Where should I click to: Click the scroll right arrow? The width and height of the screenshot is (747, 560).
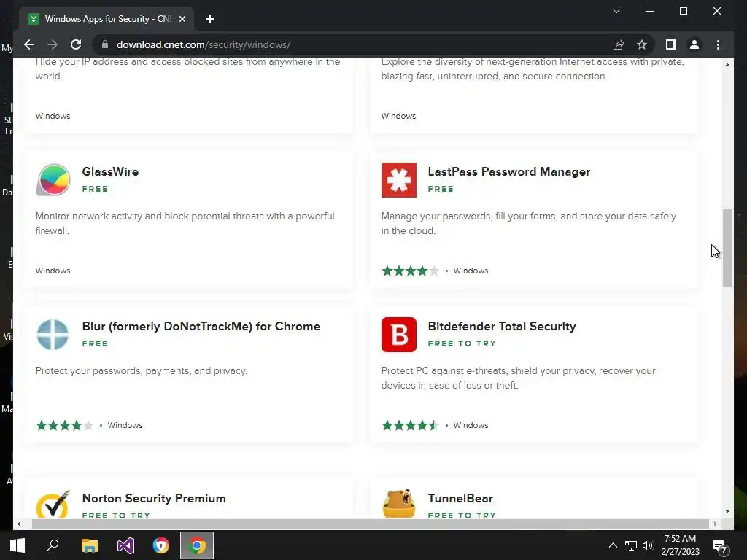(715, 524)
